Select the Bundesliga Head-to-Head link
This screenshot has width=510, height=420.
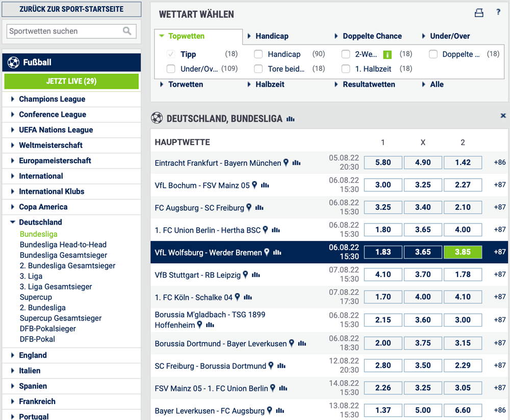(63, 244)
